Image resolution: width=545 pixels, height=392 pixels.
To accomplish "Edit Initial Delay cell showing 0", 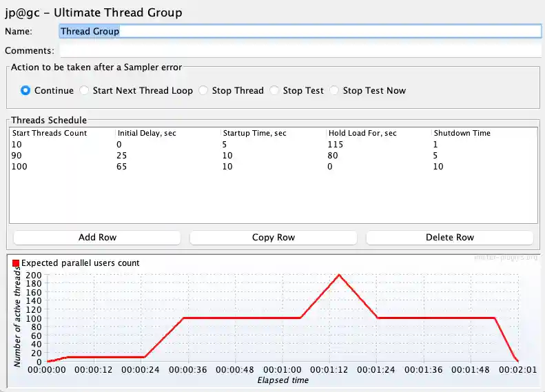I will pos(168,144).
